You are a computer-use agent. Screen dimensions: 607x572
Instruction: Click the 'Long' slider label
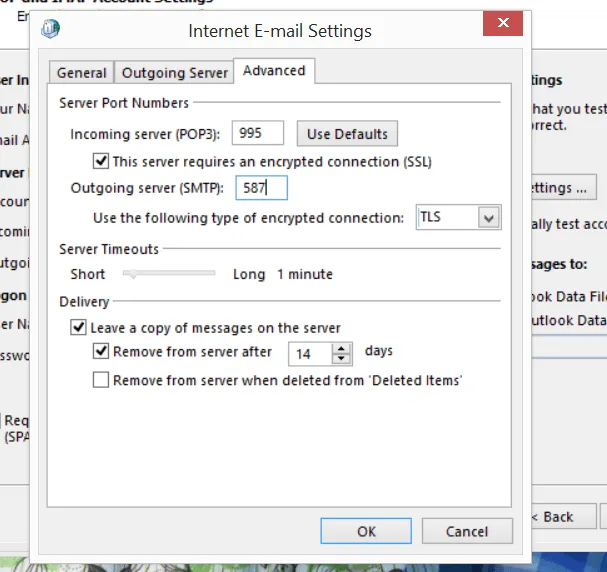[249, 274]
